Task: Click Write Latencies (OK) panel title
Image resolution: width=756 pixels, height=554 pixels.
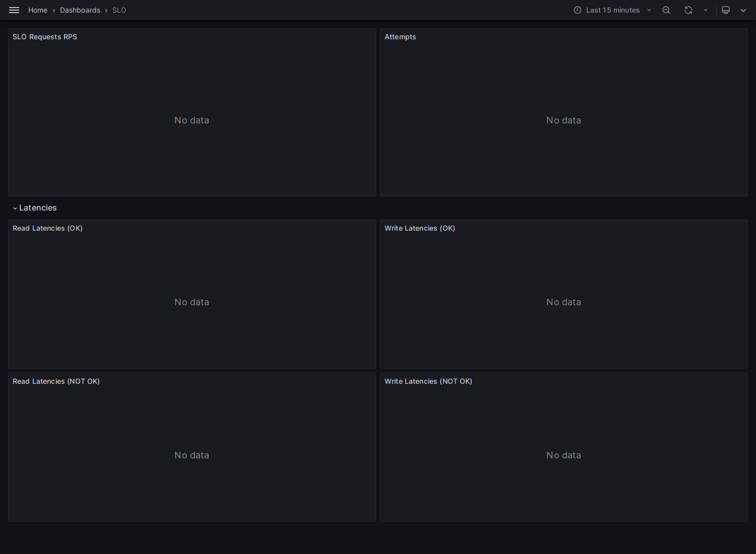Action: [x=420, y=228]
